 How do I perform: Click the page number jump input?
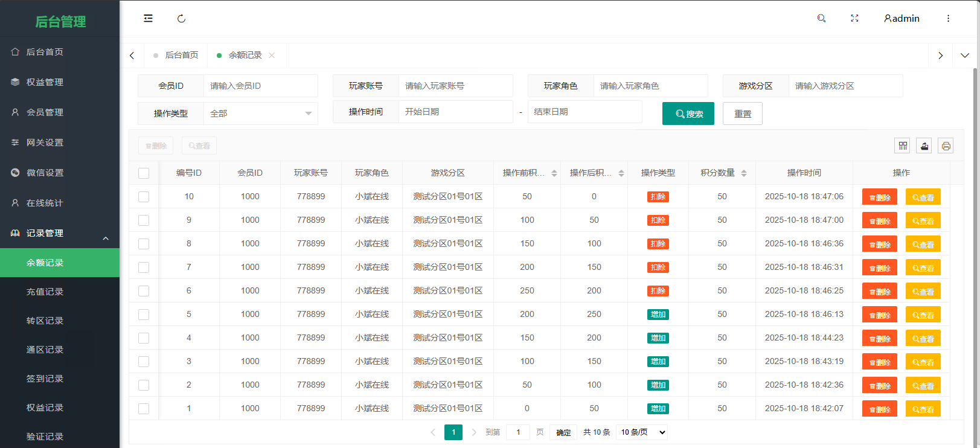518,432
